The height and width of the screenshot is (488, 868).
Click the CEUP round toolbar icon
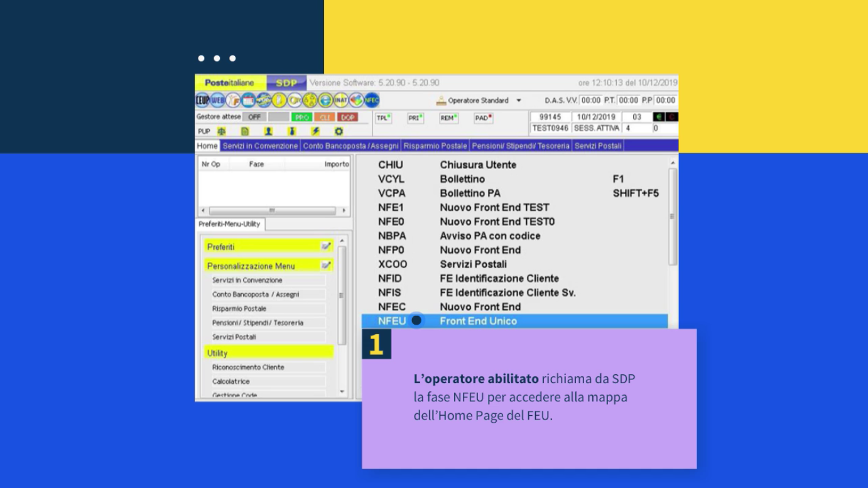(x=202, y=100)
